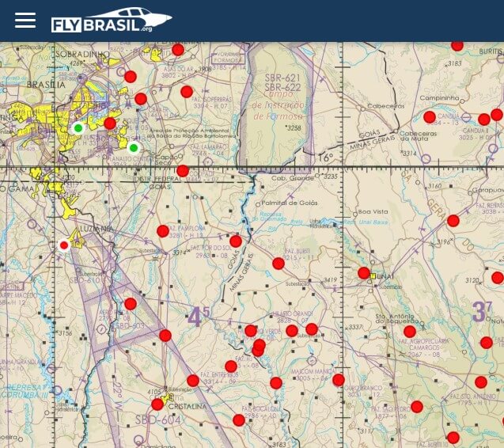The height and width of the screenshot is (448, 504).
Task: Click the red marker at Cristalina
Action: click(157, 404)
